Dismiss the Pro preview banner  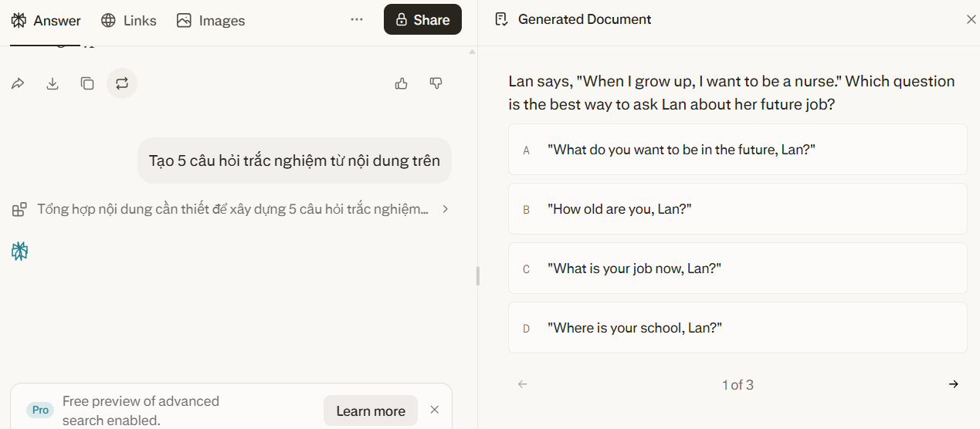(435, 410)
